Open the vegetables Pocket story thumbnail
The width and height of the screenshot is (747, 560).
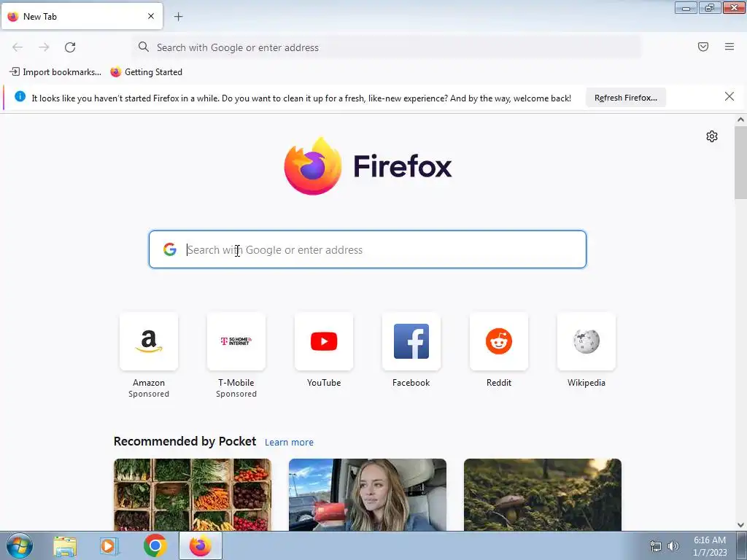point(193,495)
